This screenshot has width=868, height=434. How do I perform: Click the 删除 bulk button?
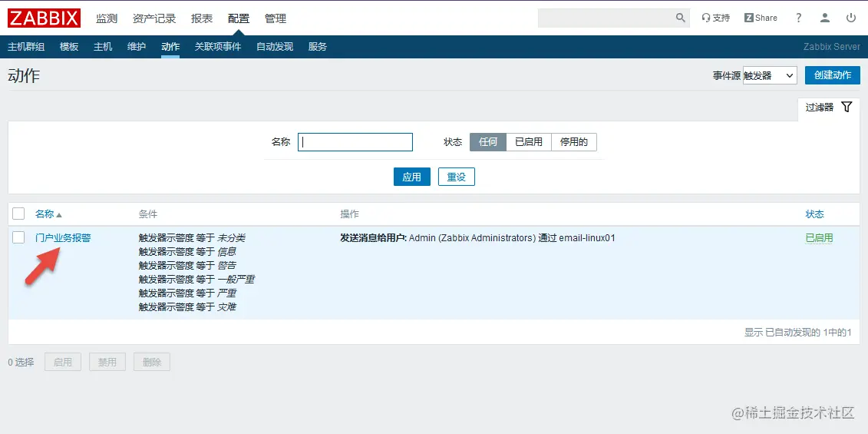152,362
